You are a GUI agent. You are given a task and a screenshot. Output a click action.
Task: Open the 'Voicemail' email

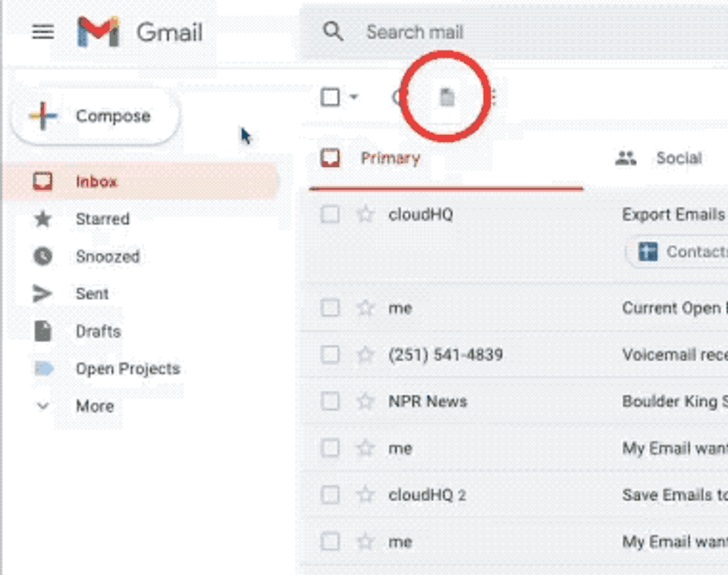pyautogui.click(x=674, y=355)
